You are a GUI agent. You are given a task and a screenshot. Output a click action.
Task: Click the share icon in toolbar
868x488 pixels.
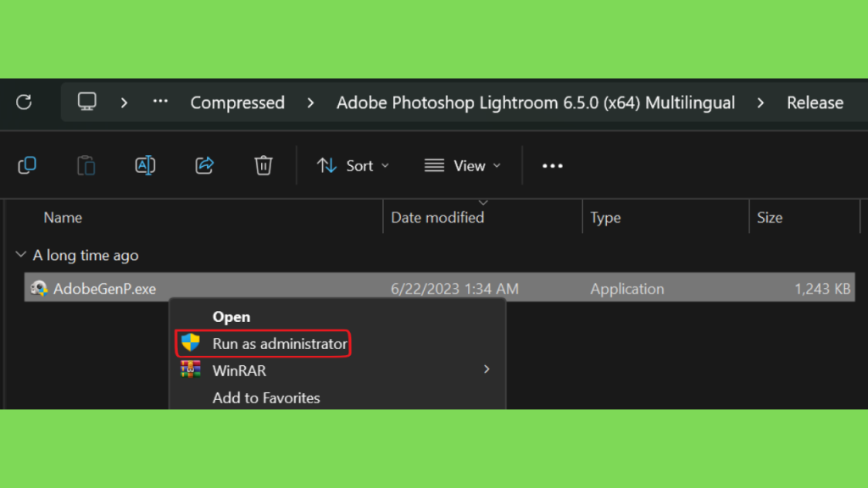204,165
